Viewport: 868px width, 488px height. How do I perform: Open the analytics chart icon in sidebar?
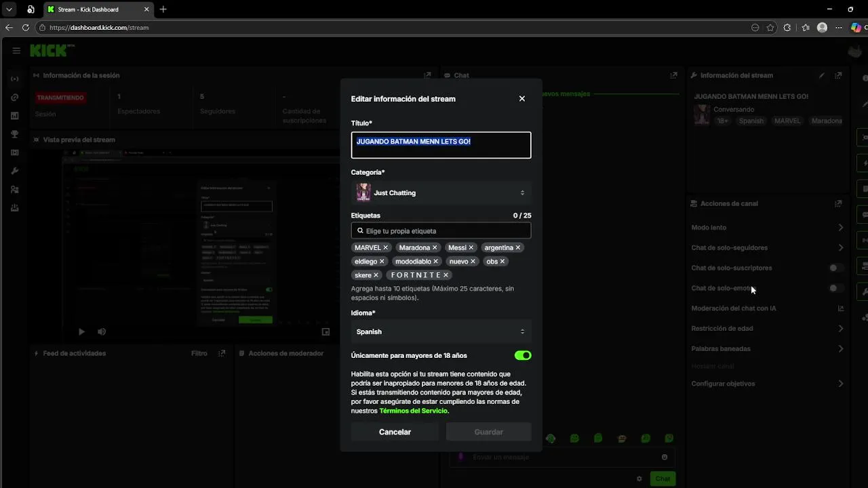pyautogui.click(x=15, y=116)
